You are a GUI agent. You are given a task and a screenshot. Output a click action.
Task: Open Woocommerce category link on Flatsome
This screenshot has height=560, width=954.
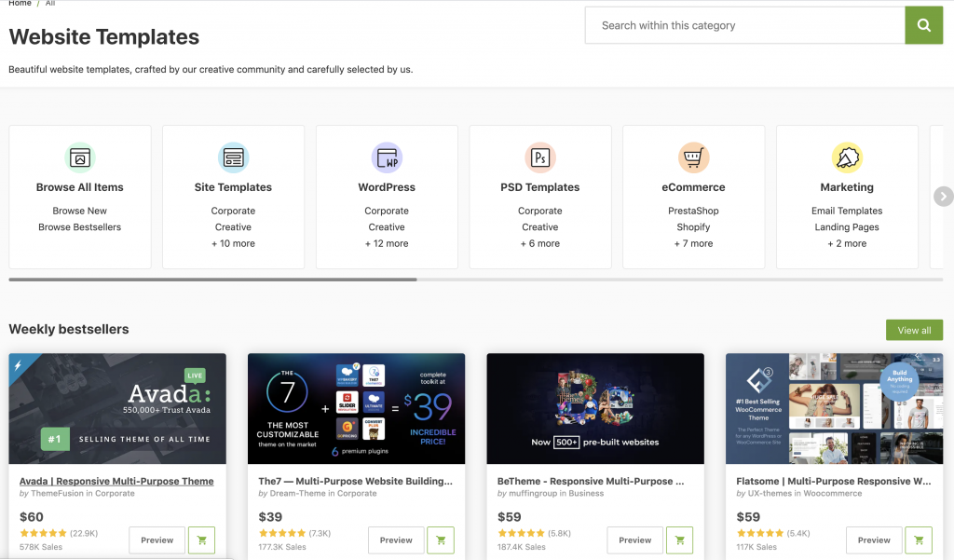coord(832,493)
